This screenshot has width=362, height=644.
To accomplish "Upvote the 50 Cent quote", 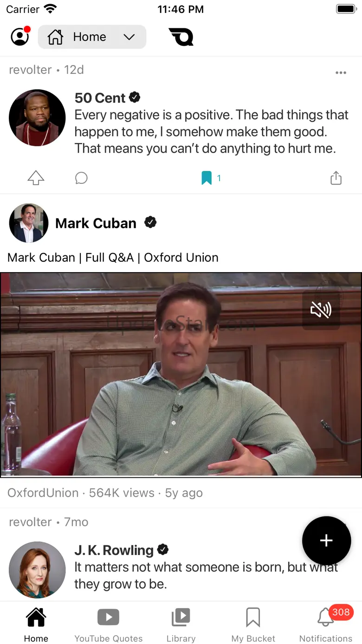I will [36, 178].
